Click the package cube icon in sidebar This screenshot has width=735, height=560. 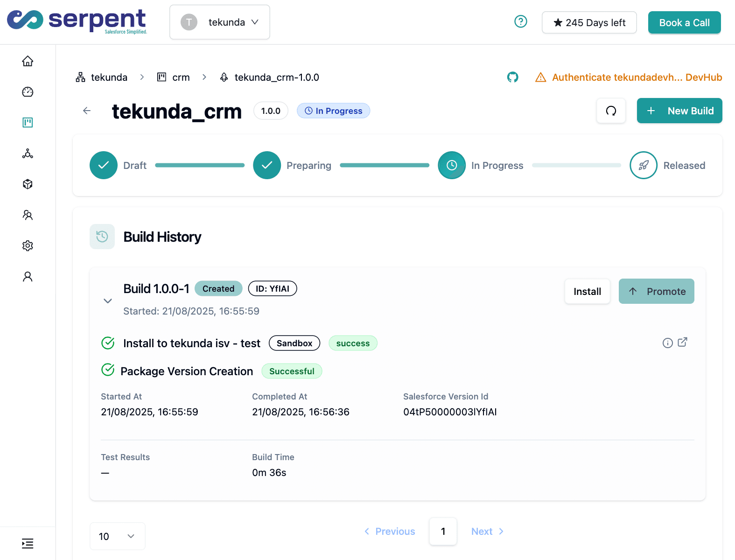click(x=28, y=184)
